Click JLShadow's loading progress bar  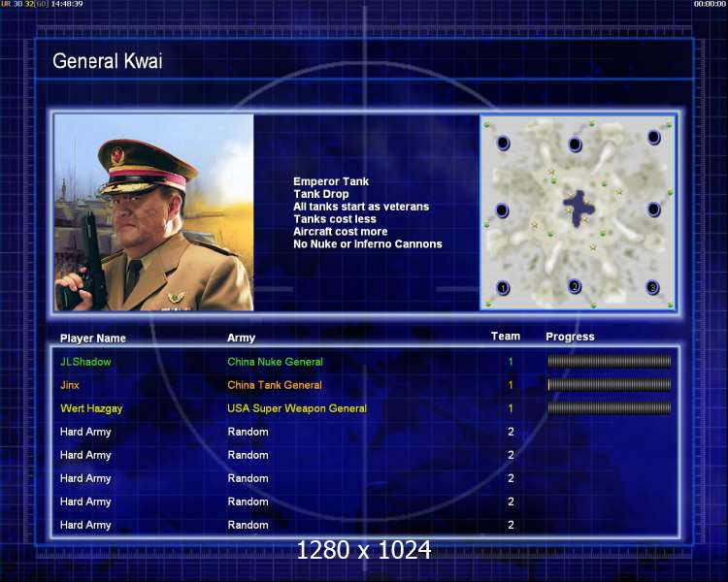click(x=610, y=361)
